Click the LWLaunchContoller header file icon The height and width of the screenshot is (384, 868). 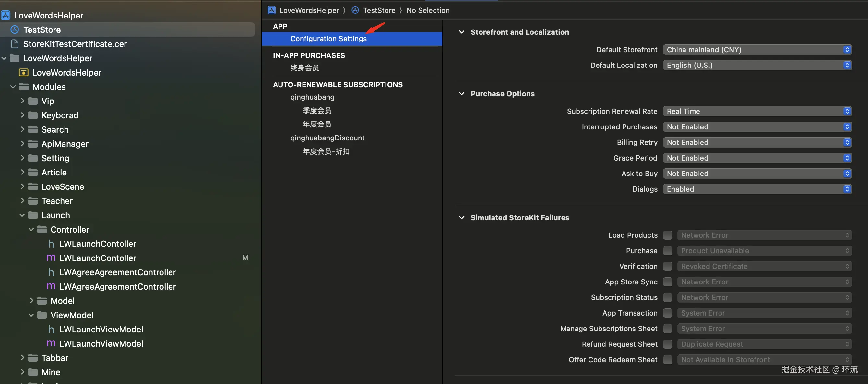tap(51, 244)
